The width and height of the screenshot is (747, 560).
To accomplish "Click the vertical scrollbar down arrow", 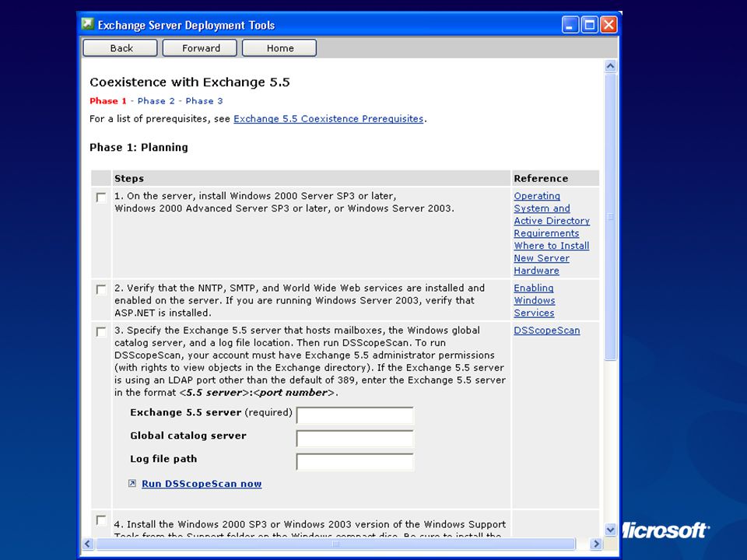I will [610, 530].
